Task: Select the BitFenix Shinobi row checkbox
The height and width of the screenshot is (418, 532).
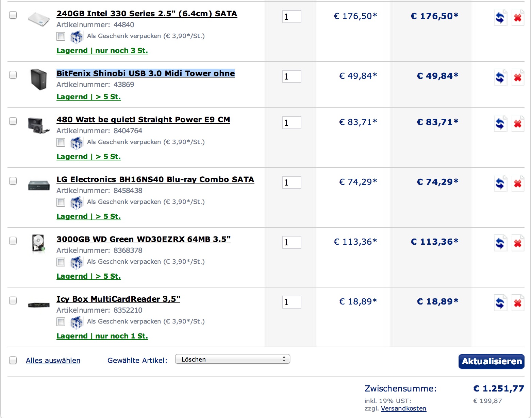Action: click(x=13, y=75)
